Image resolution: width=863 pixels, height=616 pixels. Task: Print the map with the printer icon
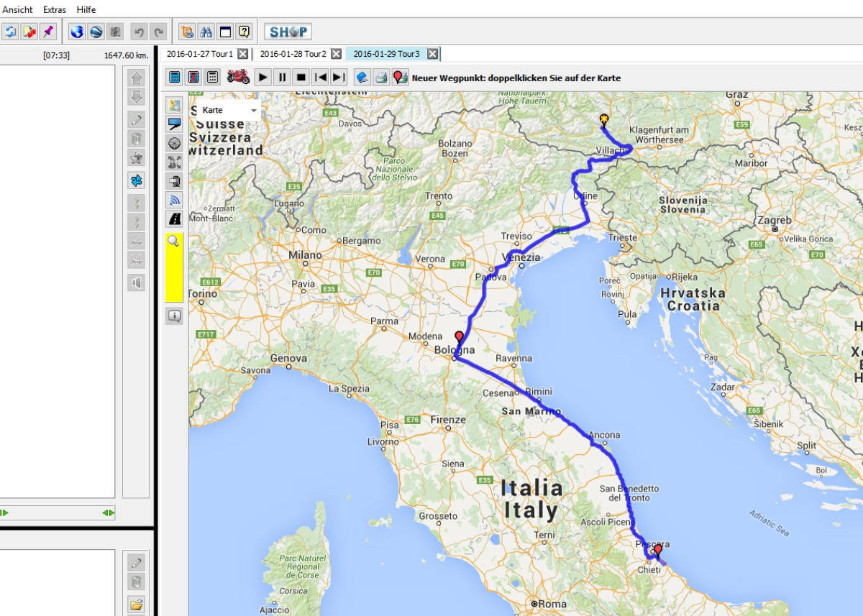382,77
